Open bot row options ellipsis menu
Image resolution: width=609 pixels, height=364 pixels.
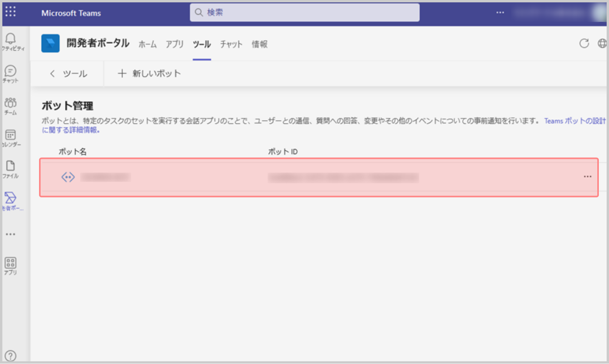click(x=587, y=177)
